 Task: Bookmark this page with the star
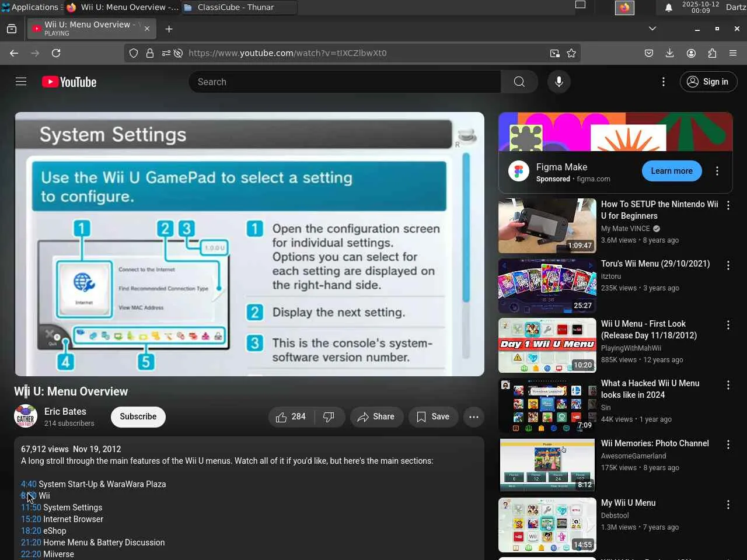point(571,53)
